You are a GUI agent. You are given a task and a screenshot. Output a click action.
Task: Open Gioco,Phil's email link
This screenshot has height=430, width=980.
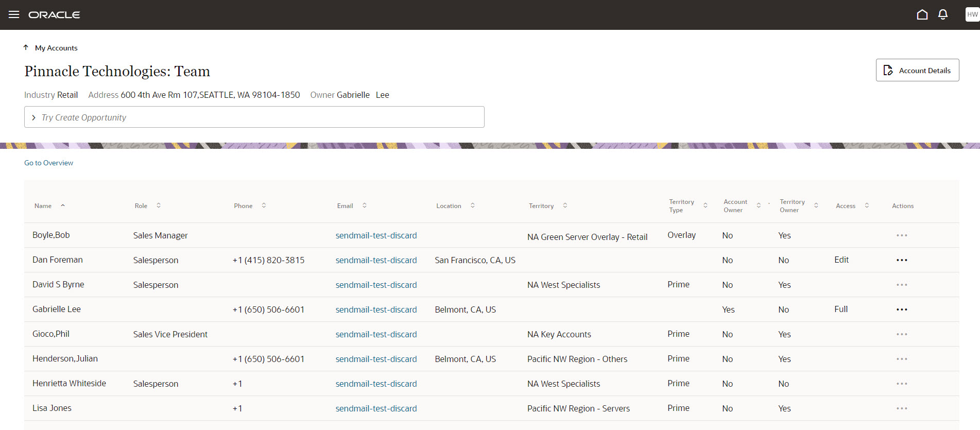[x=376, y=334]
